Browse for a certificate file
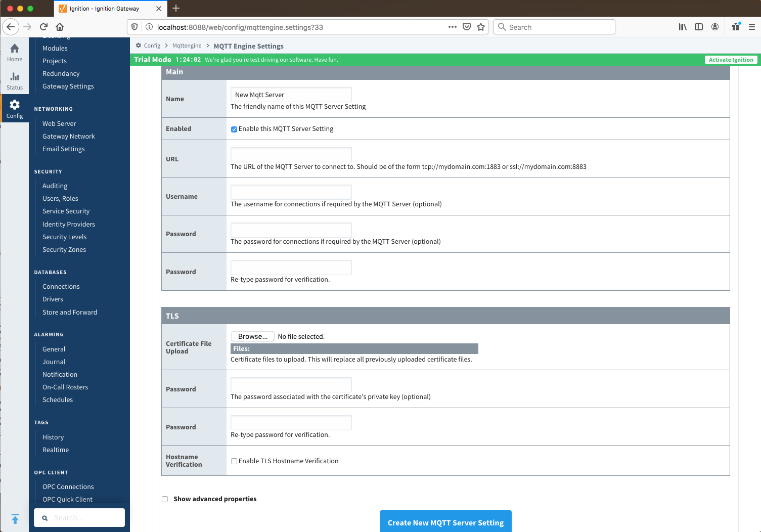Screen dimensions: 761x532 pos(253,336)
